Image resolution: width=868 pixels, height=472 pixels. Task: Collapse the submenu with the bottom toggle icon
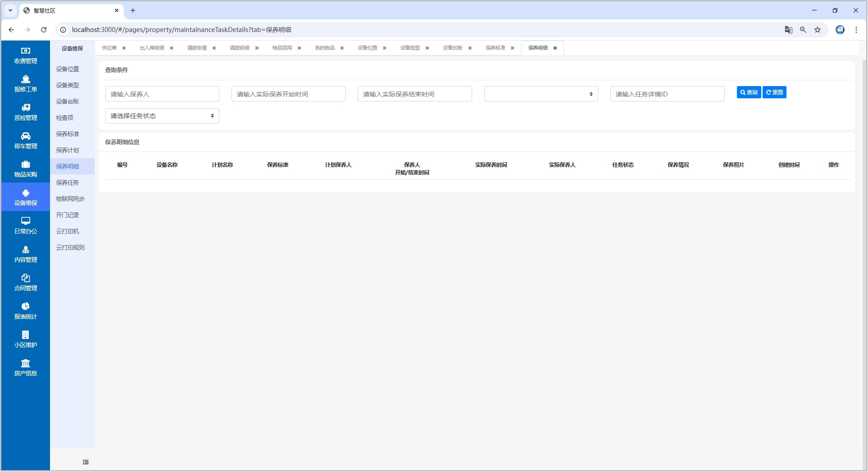coord(86,462)
